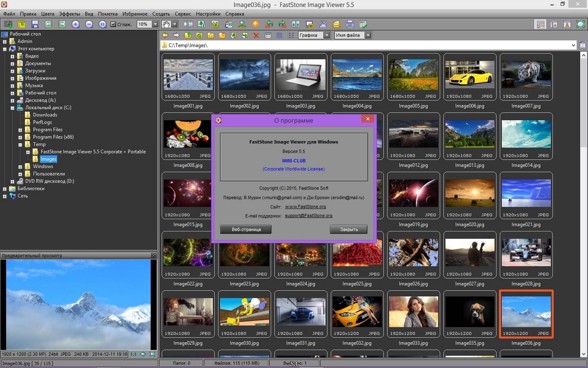
Task: Click the open file folder toolbar icon
Action: [x=22, y=24]
